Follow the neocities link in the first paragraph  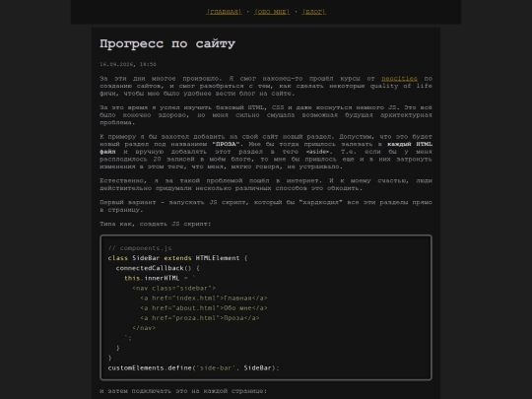[x=399, y=79]
